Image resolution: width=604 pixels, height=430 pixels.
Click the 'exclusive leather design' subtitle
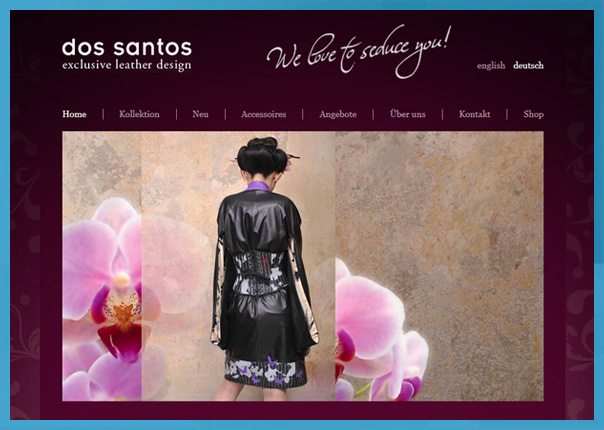127,65
